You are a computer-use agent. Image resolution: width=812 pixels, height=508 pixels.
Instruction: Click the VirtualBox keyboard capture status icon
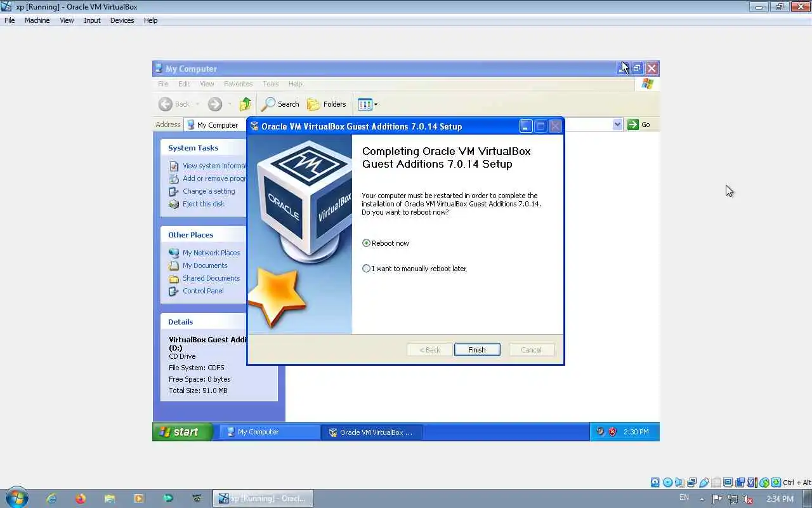(776, 483)
